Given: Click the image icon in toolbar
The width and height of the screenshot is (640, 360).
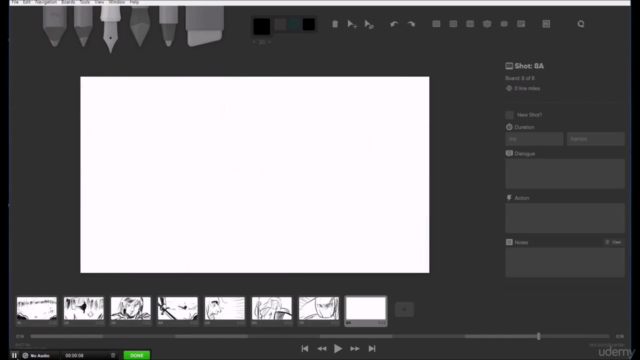Looking at the screenshot, I should (546, 24).
